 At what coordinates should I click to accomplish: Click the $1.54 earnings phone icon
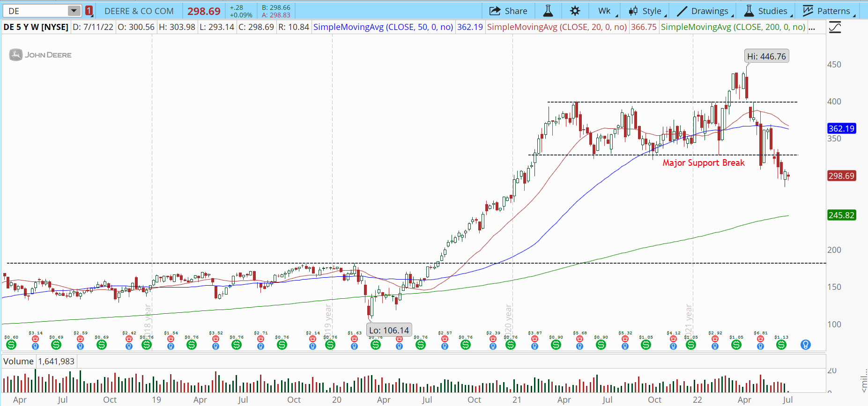pyautogui.click(x=171, y=339)
